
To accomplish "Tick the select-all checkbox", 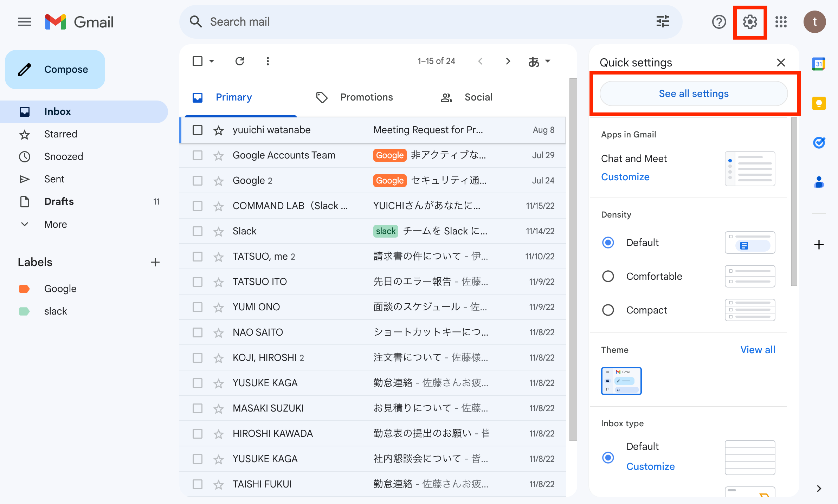I will [198, 61].
